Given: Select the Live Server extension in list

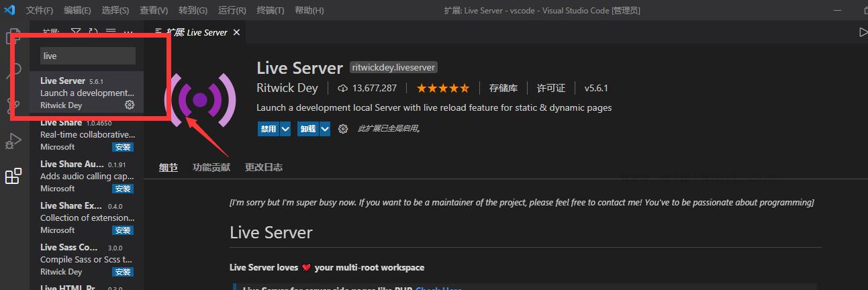Looking at the screenshot, I should tap(87, 93).
